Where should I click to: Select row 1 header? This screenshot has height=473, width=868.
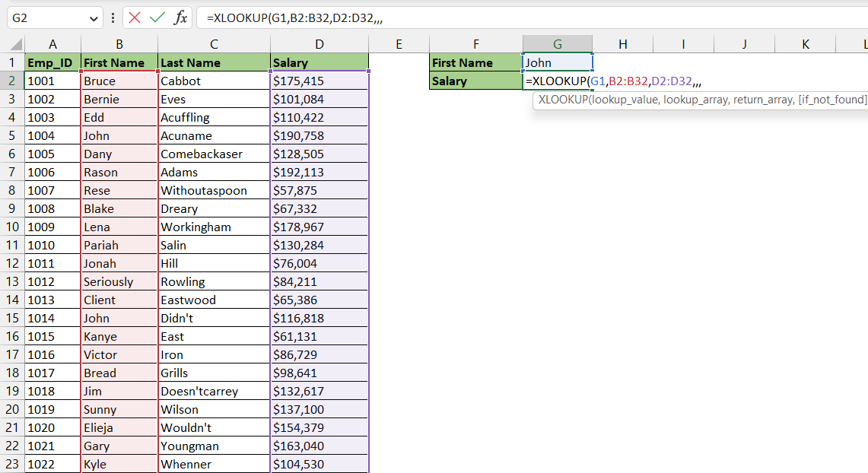(x=11, y=62)
